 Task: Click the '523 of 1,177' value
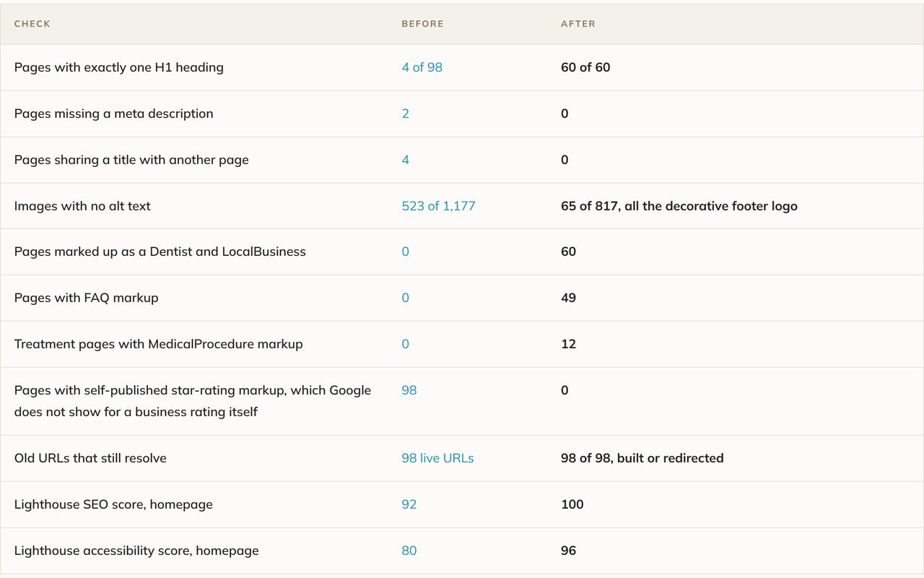(x=439, y=206)
